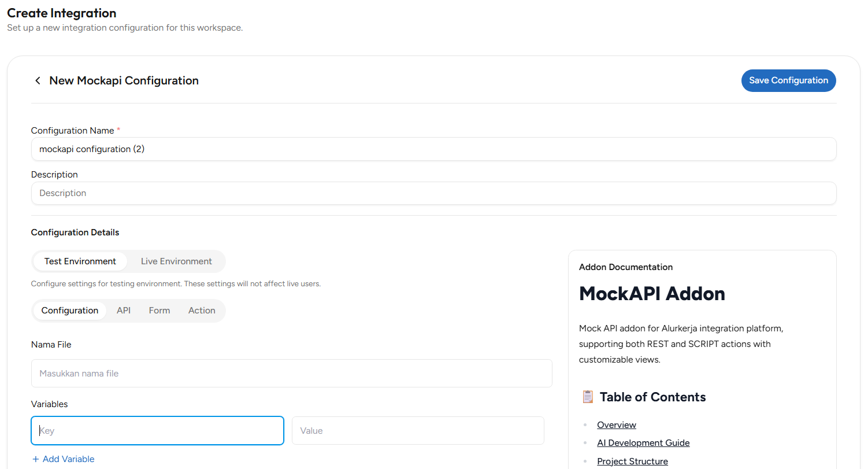Click the Nama File input field

pyautogui.click(x=292, y=374)
